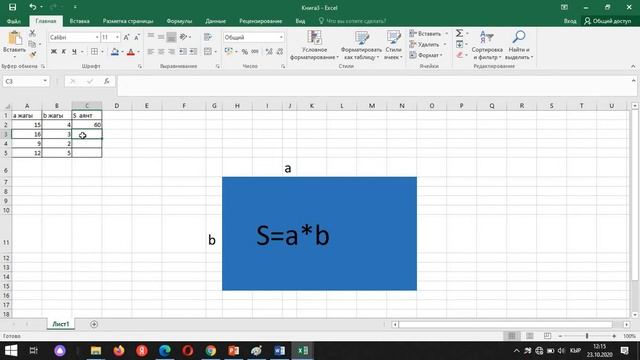Switch to the Вставка ribbon tab
This screenshot has height=360, width=640.
(x=79, y=21)
